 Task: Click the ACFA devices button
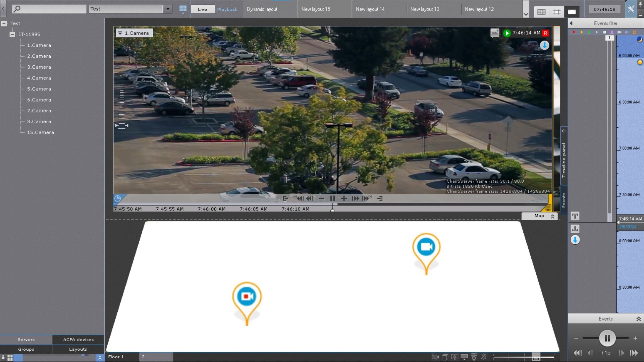tap(78, 340)
